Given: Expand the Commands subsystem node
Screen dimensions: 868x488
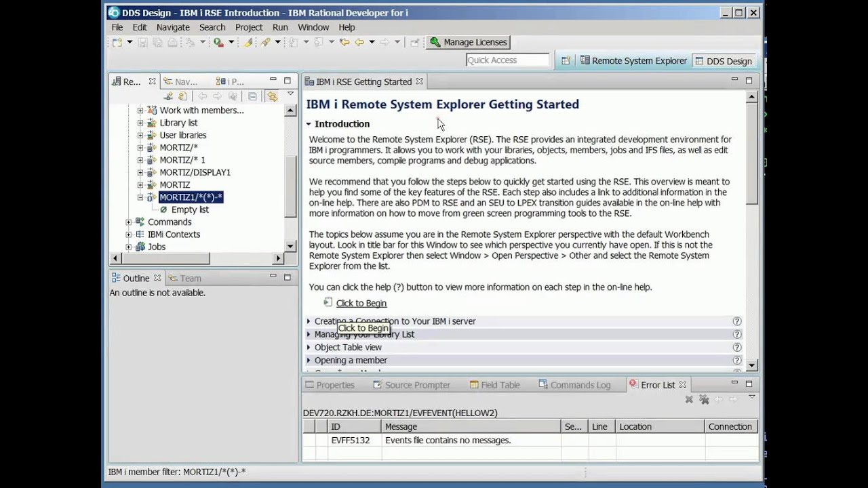Looking at the screenshot, I should [x=128, y=222].
